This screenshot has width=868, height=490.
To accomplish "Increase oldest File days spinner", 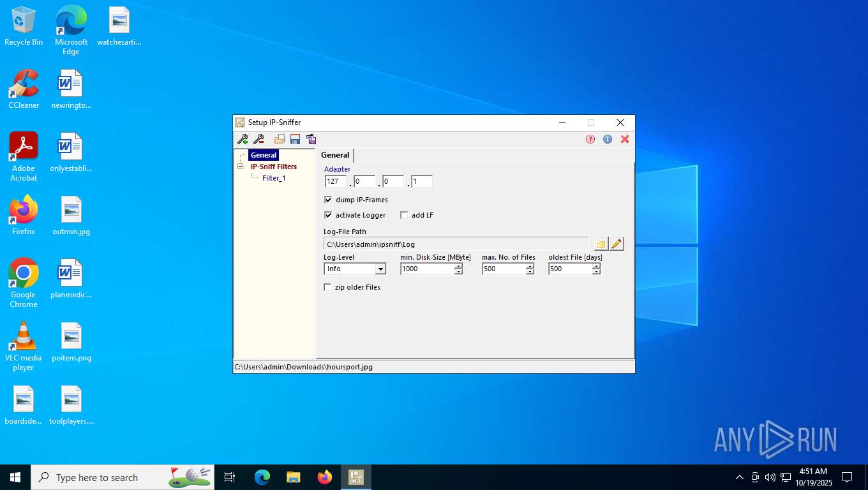I will (596, 266).
